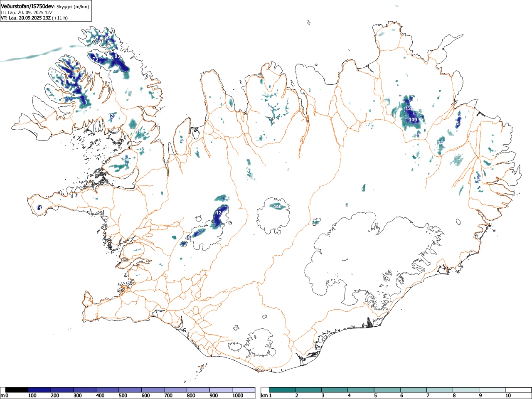Select the 'IT: Lau. 20. 09. 2025 12Z' line
Image resolution: width=532 pixels, height=399 pixels.
[x=27, y=12]
